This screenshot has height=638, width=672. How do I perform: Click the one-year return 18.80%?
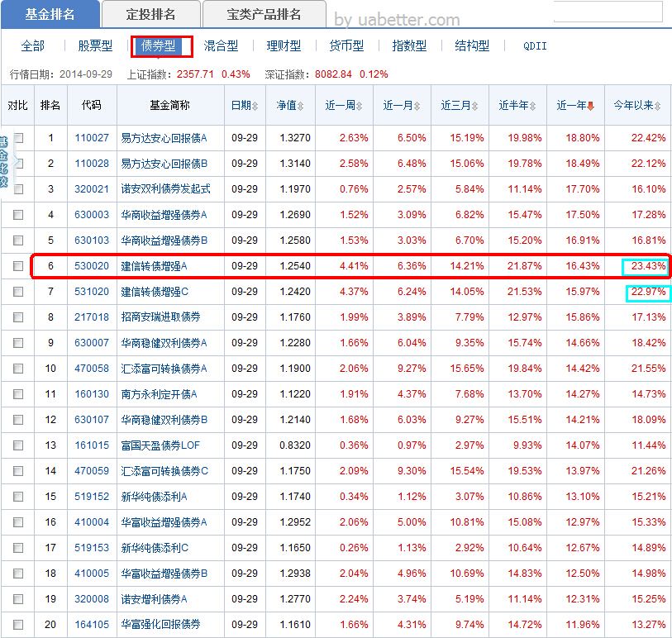click(583, 138)
